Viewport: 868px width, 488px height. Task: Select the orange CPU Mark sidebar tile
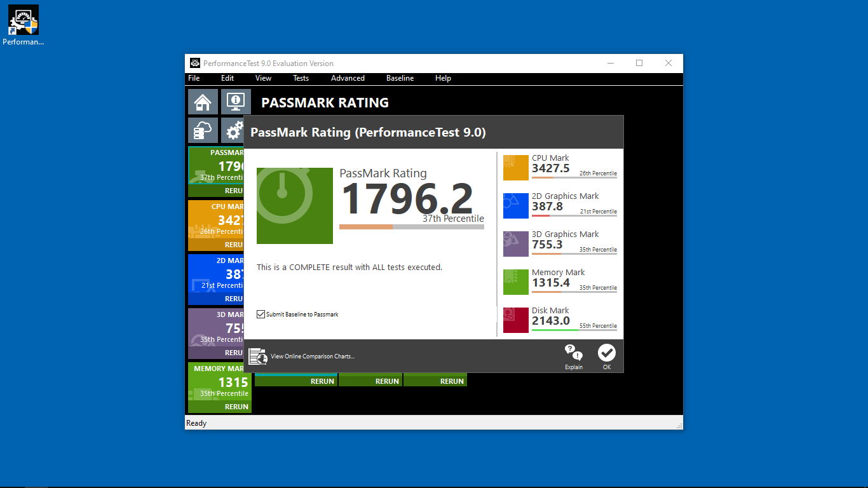coord(216,226)
